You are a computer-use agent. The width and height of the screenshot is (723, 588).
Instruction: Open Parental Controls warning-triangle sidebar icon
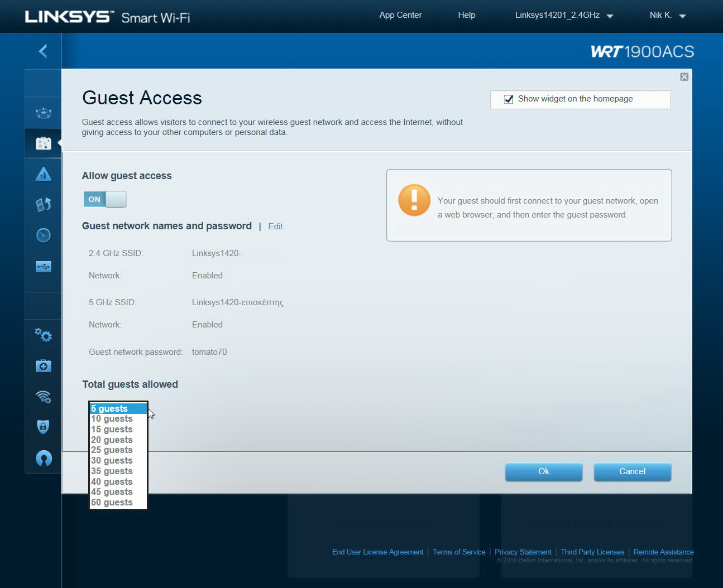[x=44, y=174]
